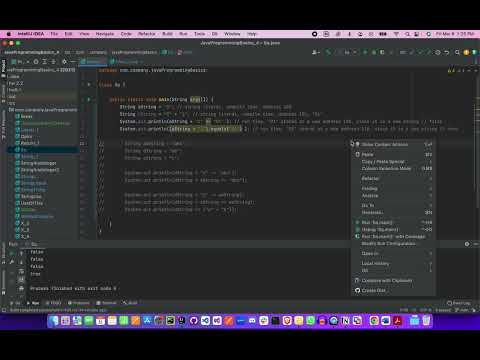
Task: Click the green Run button in toolbar
Action: [x=365, y=52]
